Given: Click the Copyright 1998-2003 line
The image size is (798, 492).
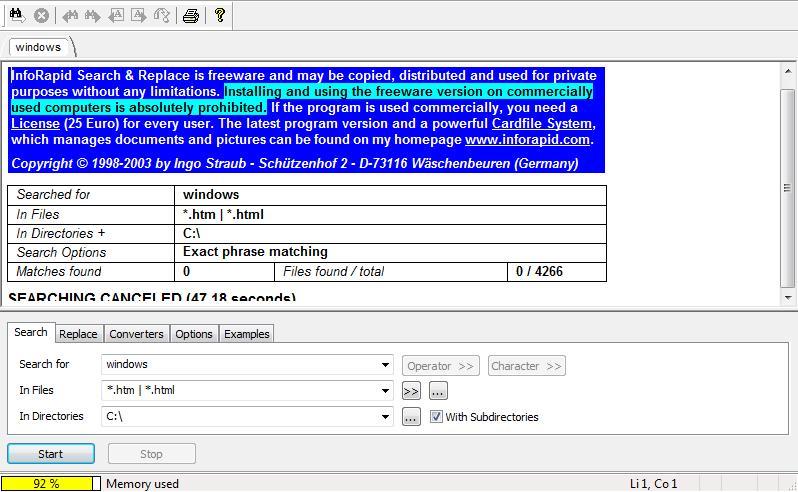Looking at the screenshot, I should click(x=295, y=163).
